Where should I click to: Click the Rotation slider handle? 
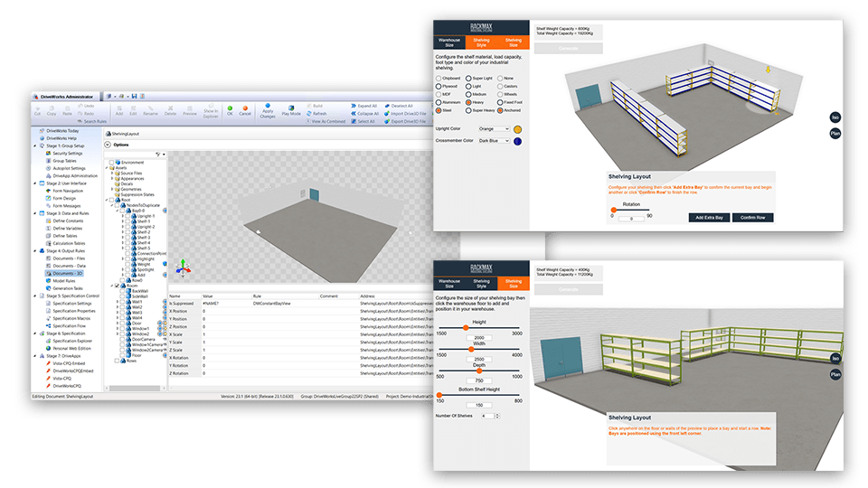614,209
